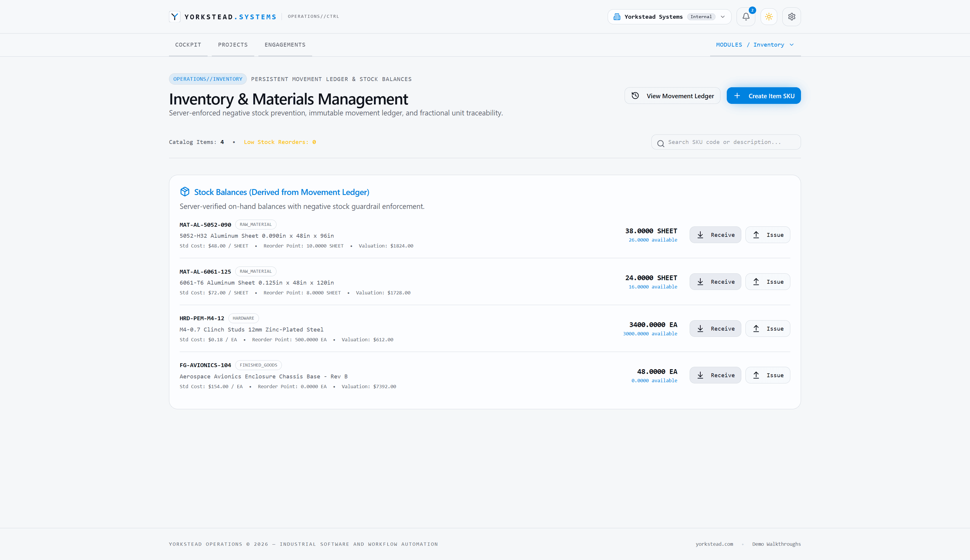The height and width of the screenshot is (560, 970).
Task: Click the YORKSTEAD.SYSTEMS brand name
Action: (x=230, y=17)
